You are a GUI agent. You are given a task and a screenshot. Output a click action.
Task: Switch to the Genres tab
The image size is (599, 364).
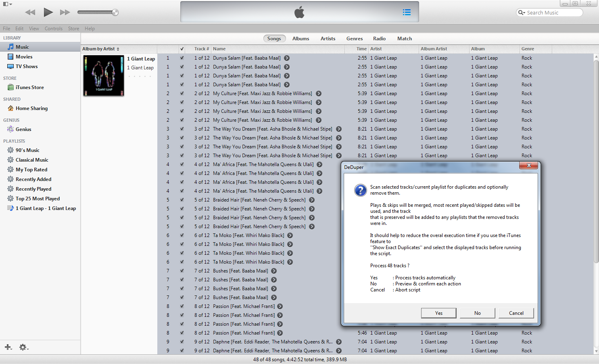pos(355,39)
